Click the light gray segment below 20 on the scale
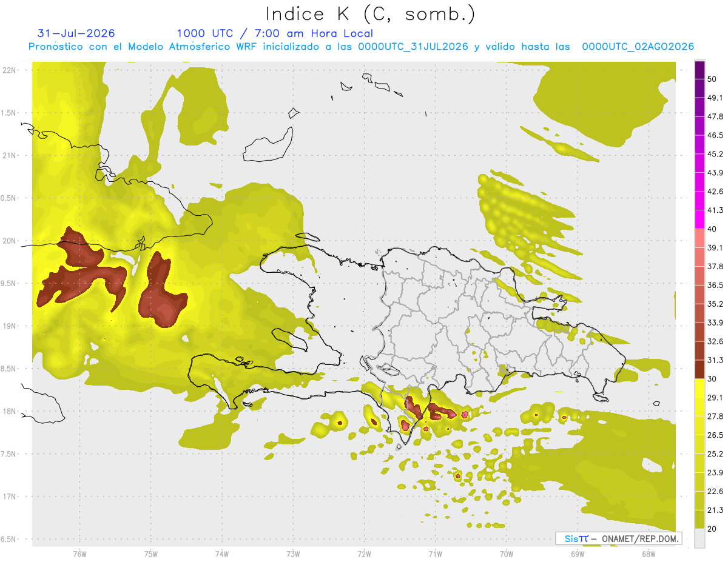The height and width of the screenshot is (562, 728). point(699,538)
